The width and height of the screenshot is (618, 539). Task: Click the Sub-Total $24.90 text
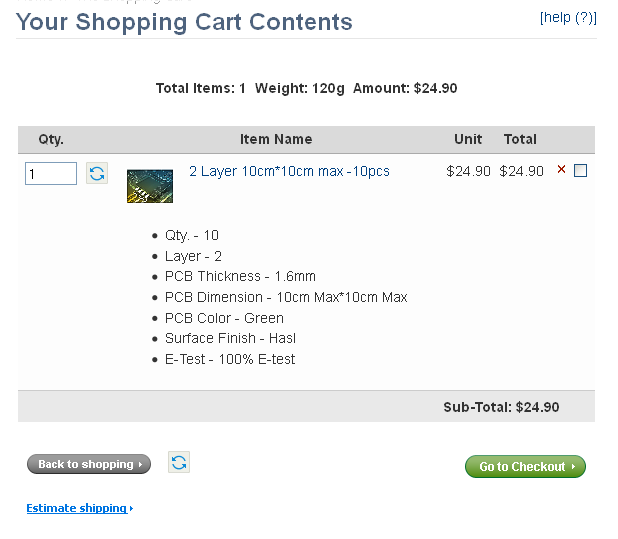click(x=501, y=407)
